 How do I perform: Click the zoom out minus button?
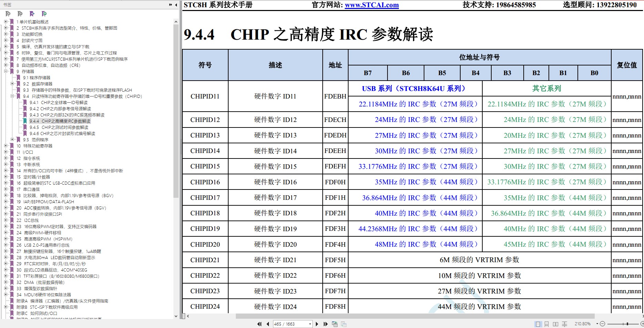coord(602,324)
